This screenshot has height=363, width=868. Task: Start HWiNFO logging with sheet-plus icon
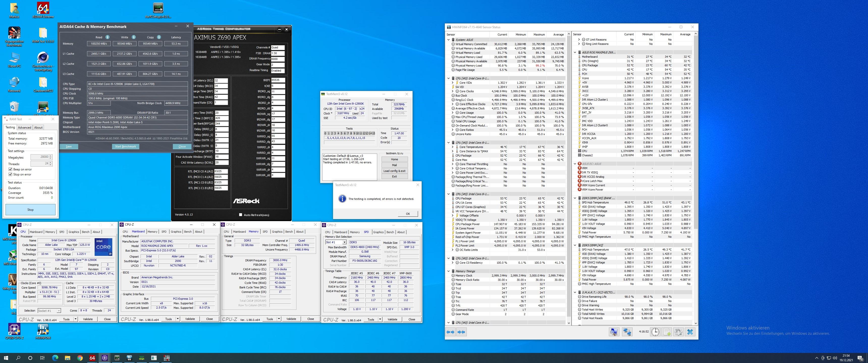(x=667, y=332)
